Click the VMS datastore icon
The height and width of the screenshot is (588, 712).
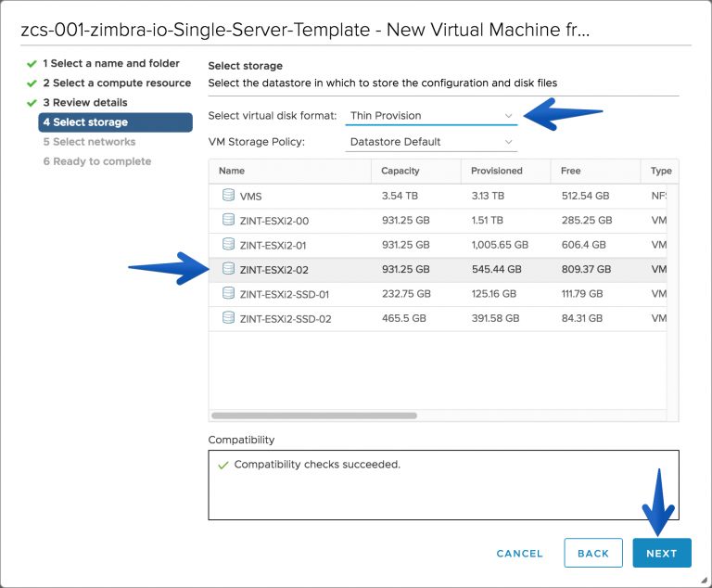click(228, 196)
